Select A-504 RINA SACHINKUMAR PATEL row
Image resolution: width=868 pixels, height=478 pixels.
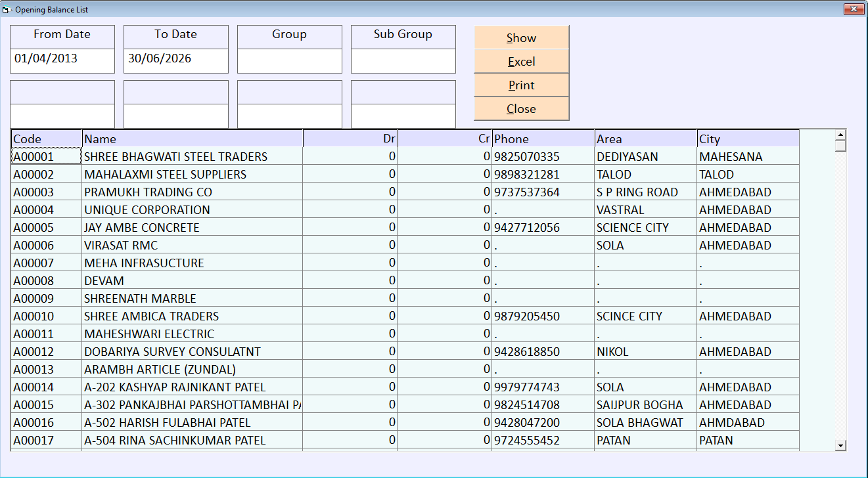click(x=405, y=441)
